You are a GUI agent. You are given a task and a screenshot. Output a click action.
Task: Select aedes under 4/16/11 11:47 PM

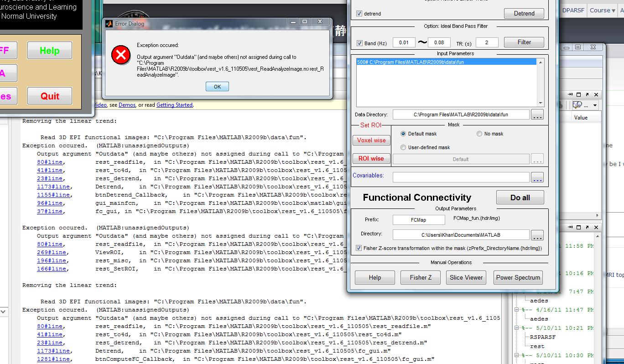(539, 319)
